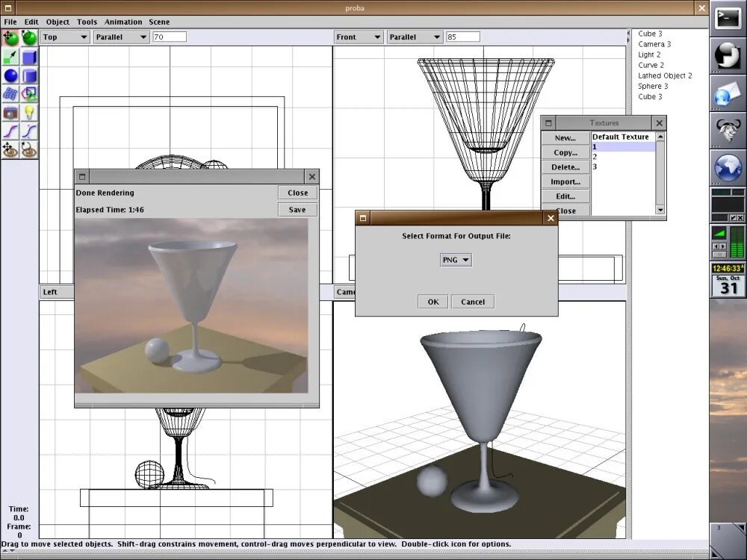Viewport: 747px width, 560px height.
Task: Open the Parallel projection dropdown for Front view
Action: point(415,37)
